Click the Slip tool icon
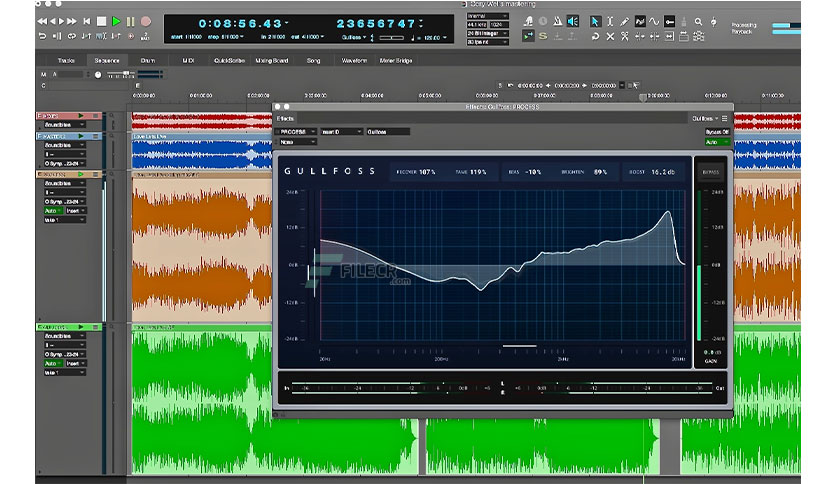Viewport: 836px width, 484px height. (669, 36)
